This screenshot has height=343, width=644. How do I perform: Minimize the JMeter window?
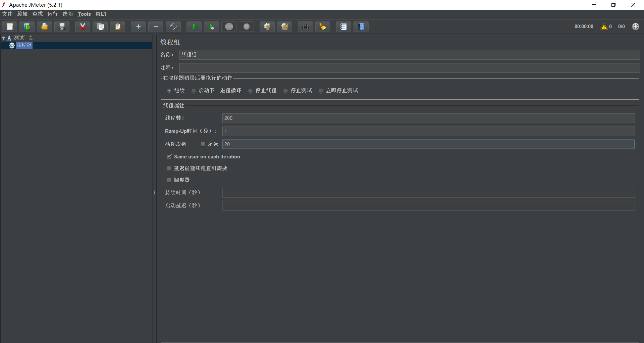click(x=594, y=5)
